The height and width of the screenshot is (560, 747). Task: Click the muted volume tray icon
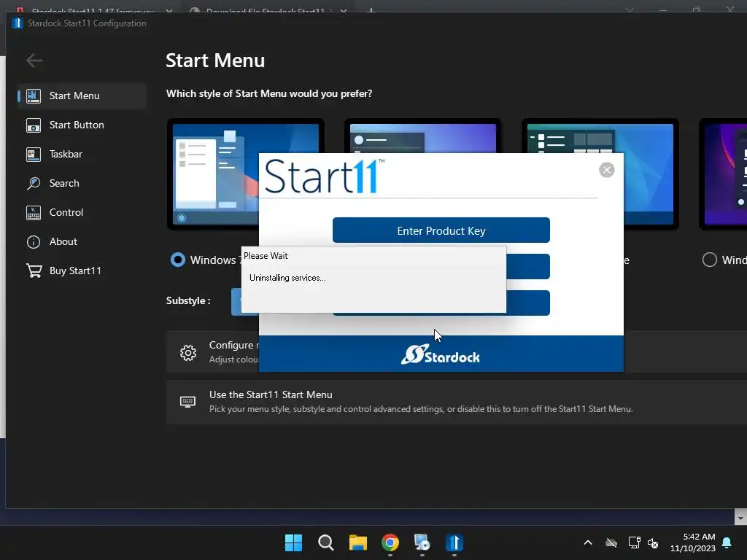(653, 542)
